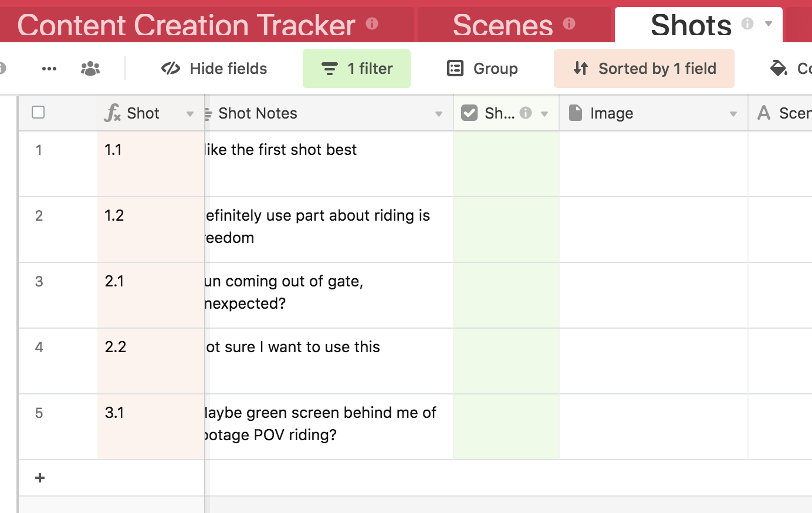Add a new record with plus button
This screenshot has height=513, width=812.
click(40, 478)
